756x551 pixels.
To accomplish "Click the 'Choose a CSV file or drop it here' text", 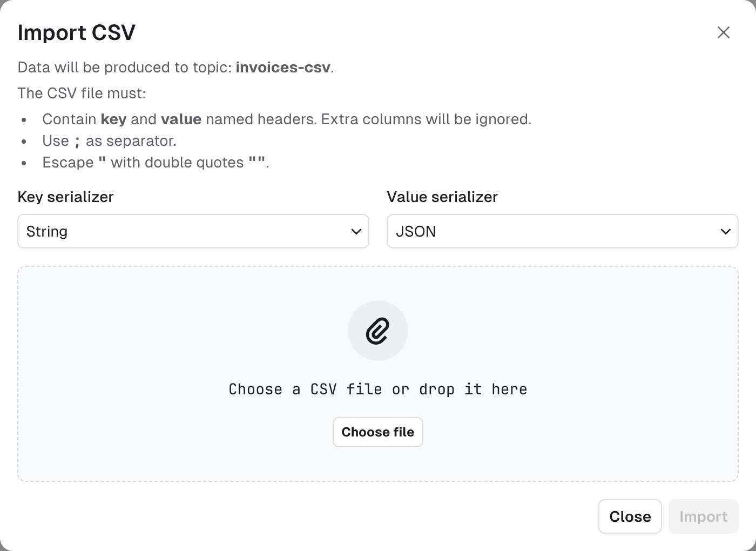I will coord(378,389).
